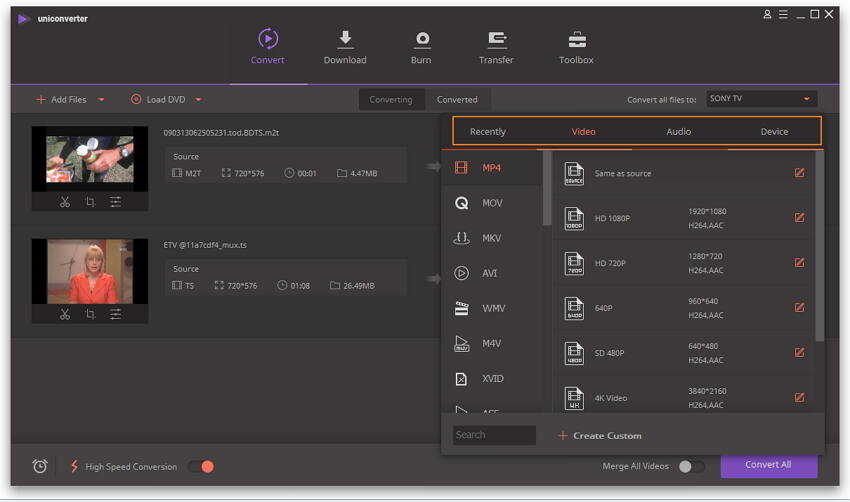Edit the 4K Video preset

point(800,398)
